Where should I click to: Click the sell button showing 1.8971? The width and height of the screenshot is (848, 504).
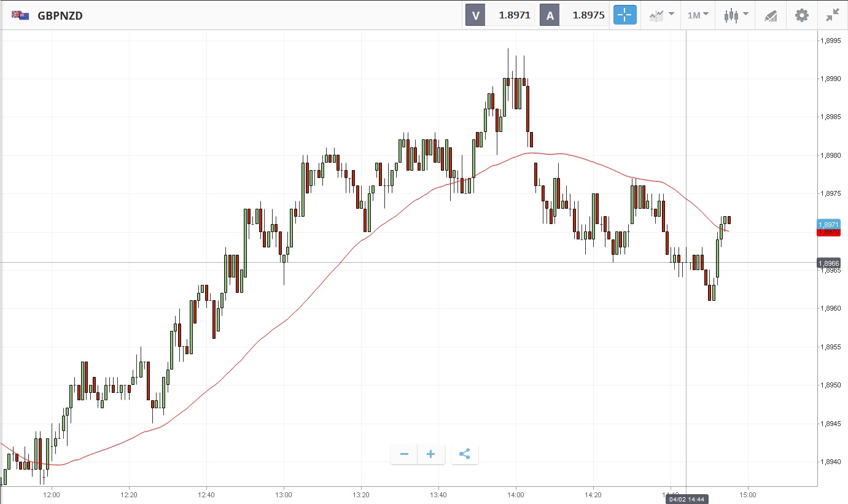click(500, 15)
